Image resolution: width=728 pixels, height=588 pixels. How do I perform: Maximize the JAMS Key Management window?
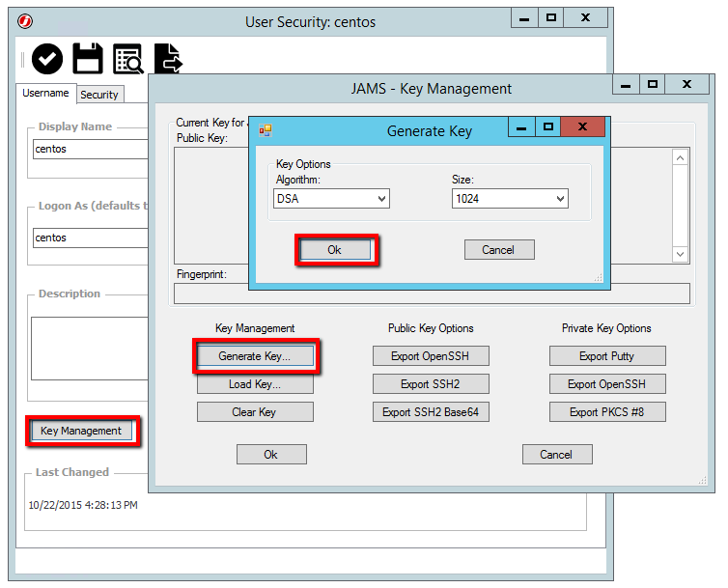[x=653, y=84]
